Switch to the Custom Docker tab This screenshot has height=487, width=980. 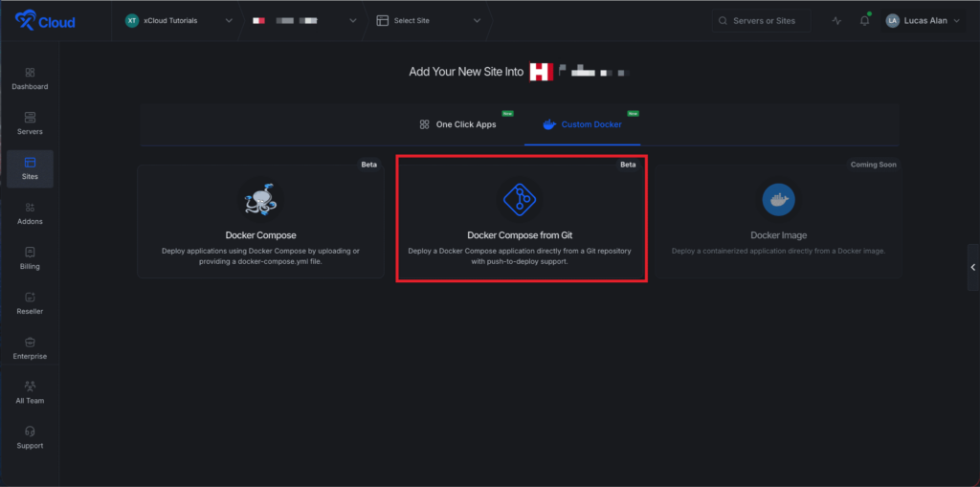[582, 124]
